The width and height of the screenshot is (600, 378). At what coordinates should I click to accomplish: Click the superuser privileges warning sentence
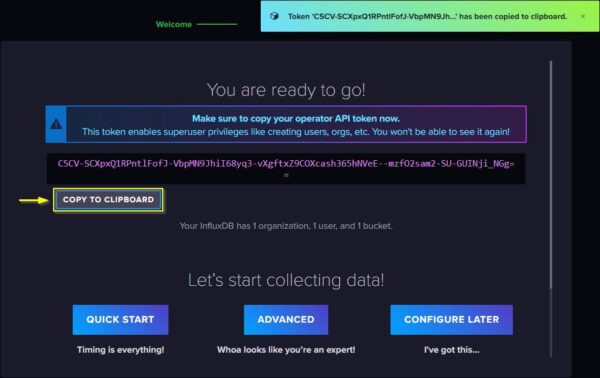(295, 132)
